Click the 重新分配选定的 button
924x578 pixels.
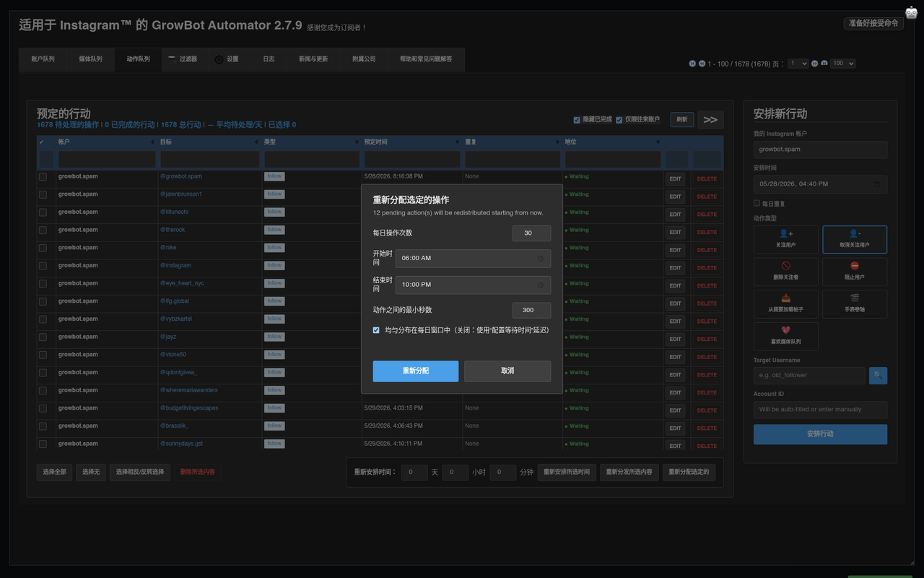click(689, 473)
